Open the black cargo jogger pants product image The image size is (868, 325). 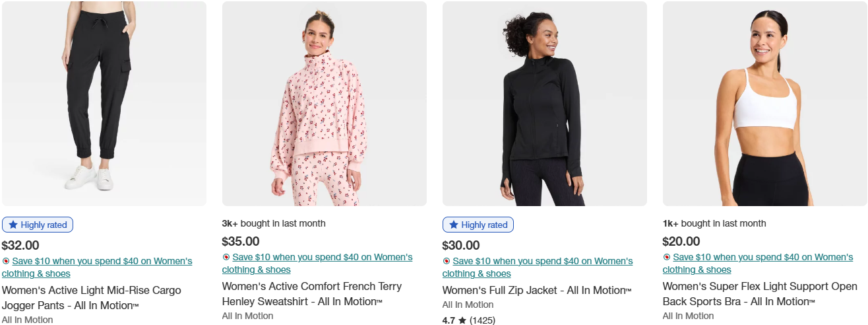tap(104, 104)
